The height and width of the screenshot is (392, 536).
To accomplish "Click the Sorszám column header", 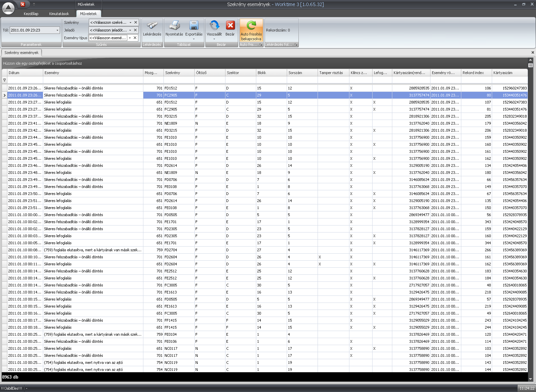I will 302,73.
